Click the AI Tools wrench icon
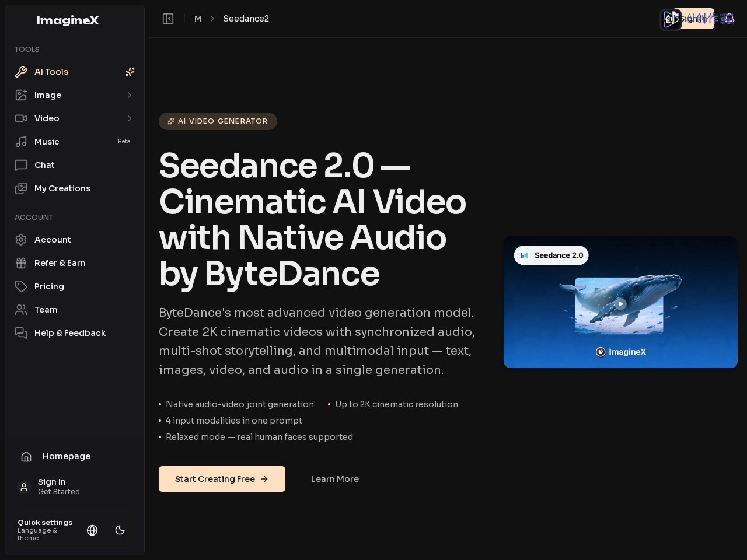The width and height of the screenshot is (747, 560). [x=21, y=72]
